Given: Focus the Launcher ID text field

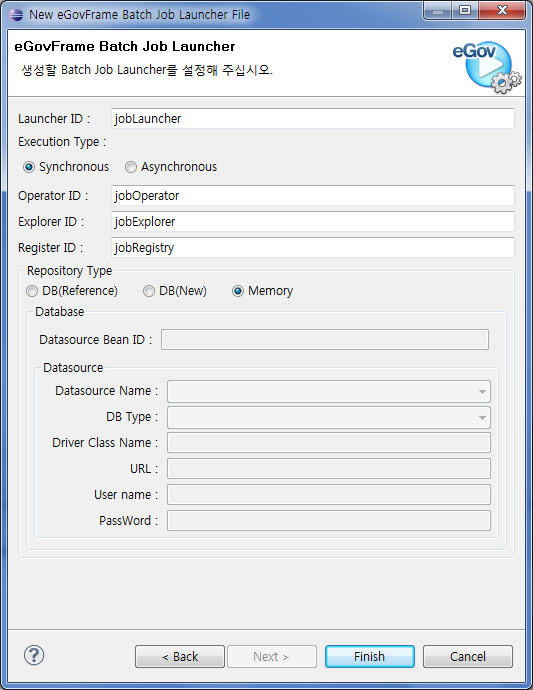Looking at the screenshot, I should [312, 119].
